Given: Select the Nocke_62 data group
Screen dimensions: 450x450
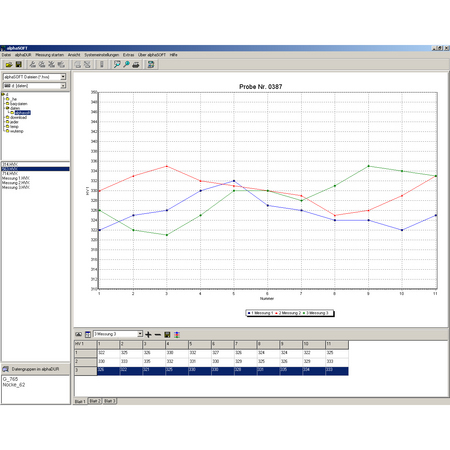Looking at the screenshot, I should point(14,385).
